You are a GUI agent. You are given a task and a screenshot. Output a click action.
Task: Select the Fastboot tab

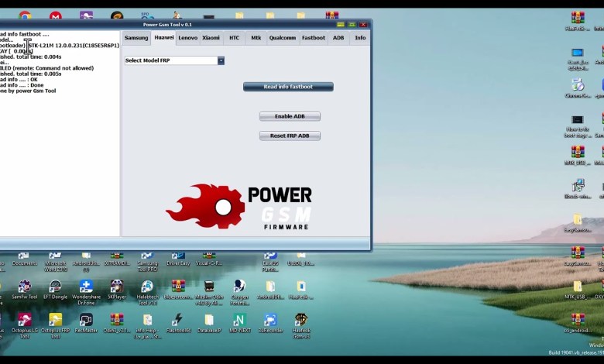[x=314, y=37]
